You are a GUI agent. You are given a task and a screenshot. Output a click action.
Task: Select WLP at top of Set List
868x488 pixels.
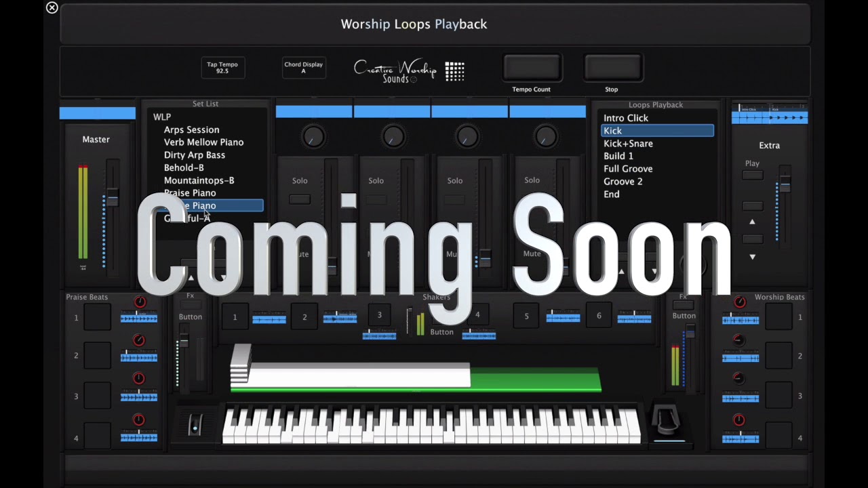(162, 117)
